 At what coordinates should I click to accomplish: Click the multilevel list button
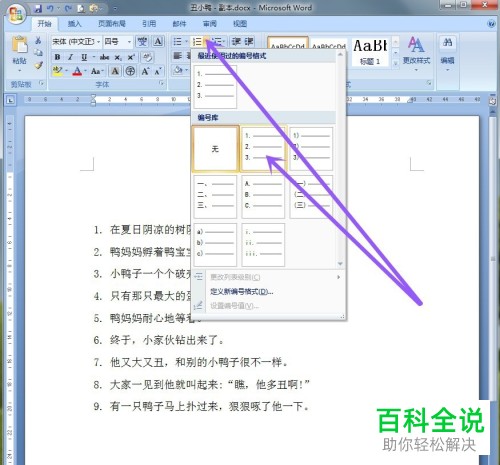[217, 41]
